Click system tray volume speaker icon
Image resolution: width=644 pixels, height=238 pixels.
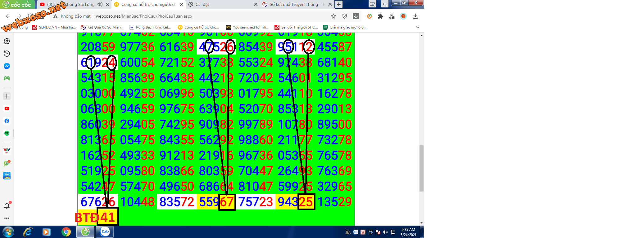pyautogui.click(x=385, y=232)
